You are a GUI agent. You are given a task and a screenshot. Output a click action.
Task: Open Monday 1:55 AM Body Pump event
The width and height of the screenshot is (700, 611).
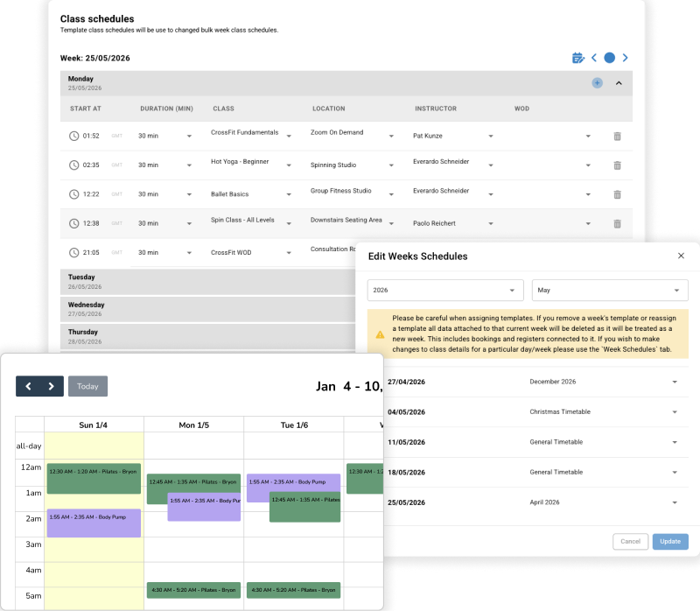click(x=204, y=507)
